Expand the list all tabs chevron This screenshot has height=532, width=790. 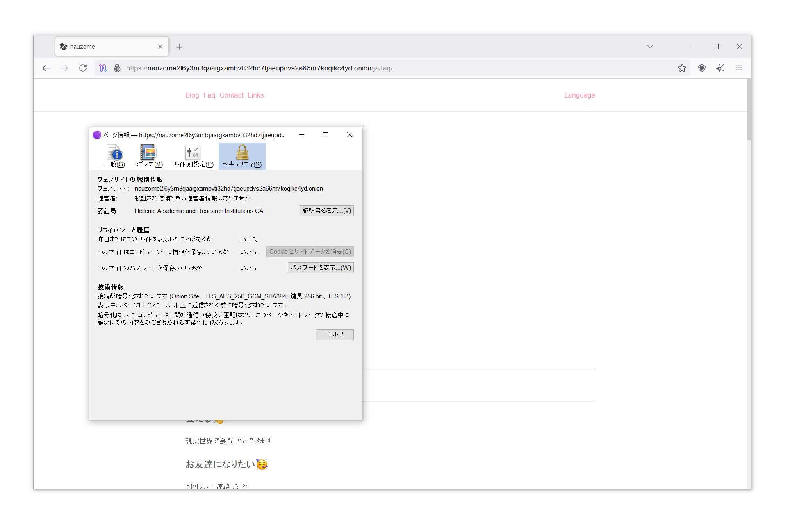(x=650, y=47)
